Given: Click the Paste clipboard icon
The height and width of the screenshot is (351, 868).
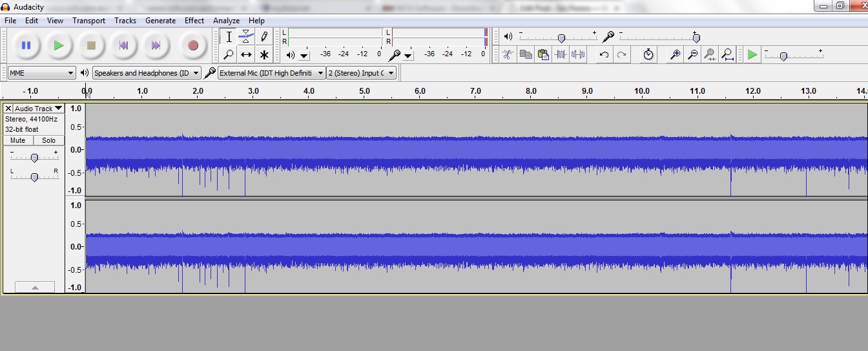Looking at the screenshot, I should pyautogui.click(x=543, y=55).
